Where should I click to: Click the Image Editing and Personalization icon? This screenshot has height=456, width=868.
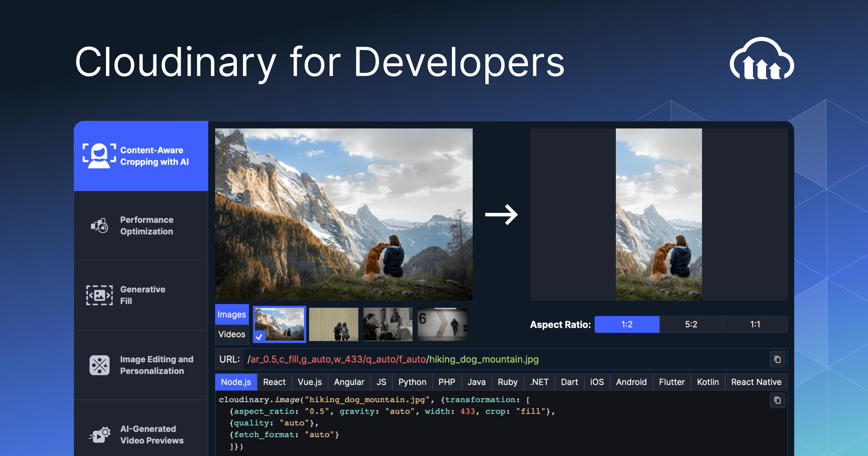click(x=99, y=365)
